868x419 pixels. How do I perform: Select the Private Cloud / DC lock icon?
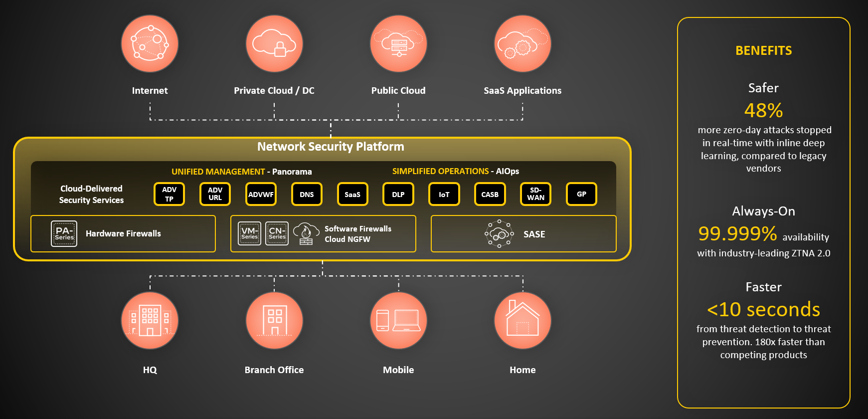click(274, 44)
